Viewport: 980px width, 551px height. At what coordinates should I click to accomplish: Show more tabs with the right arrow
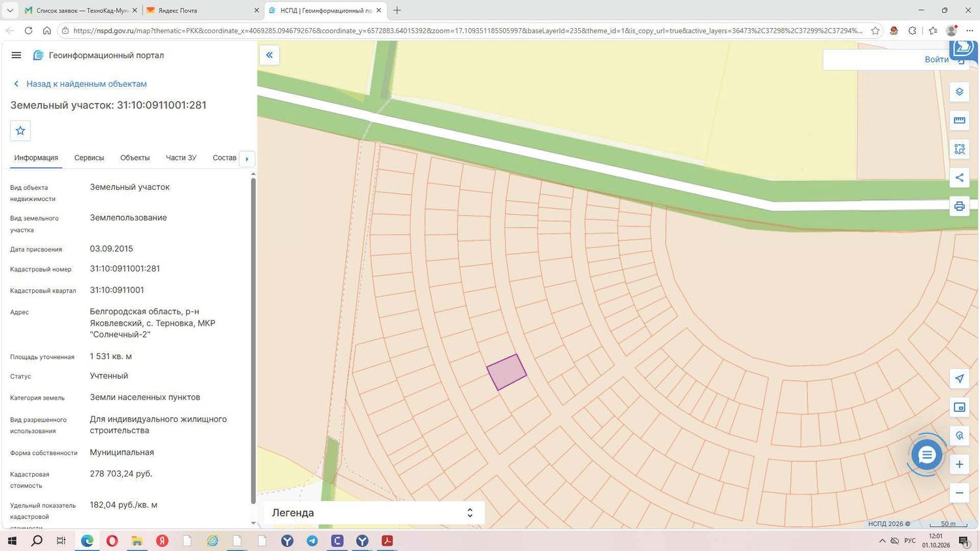pyautogui.click(x=247, y=159)
